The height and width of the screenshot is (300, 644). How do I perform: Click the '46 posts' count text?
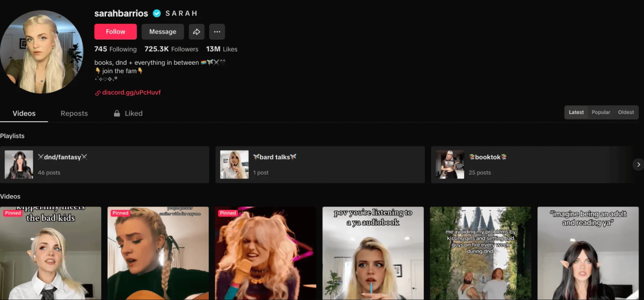(x=49, y=173)
